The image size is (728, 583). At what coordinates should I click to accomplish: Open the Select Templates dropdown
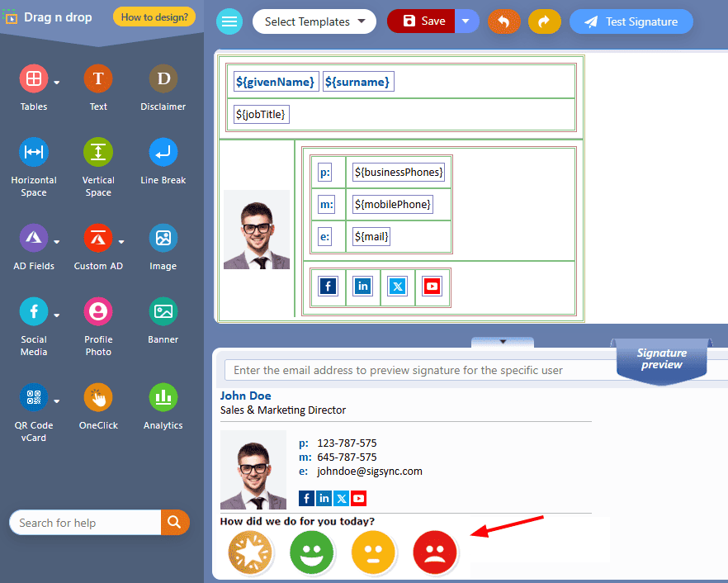tap(314, 21)
